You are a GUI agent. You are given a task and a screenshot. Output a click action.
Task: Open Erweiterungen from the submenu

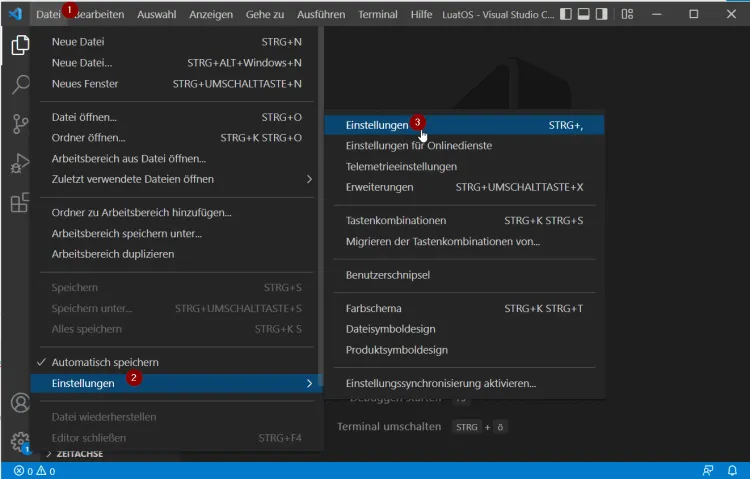pyautogui.click(x=464, y=187)
